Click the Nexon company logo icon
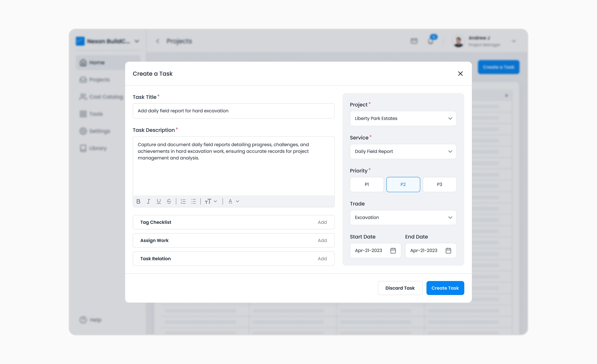 click(80, 41)
